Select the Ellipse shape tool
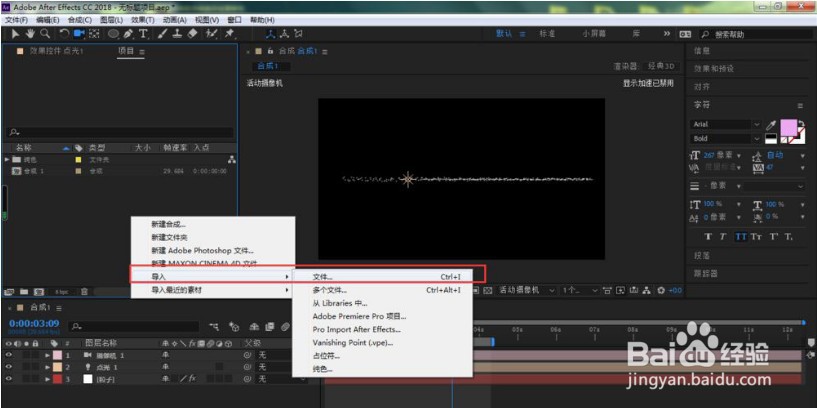This screenshot has height=408, width=817. pos(113,34)
